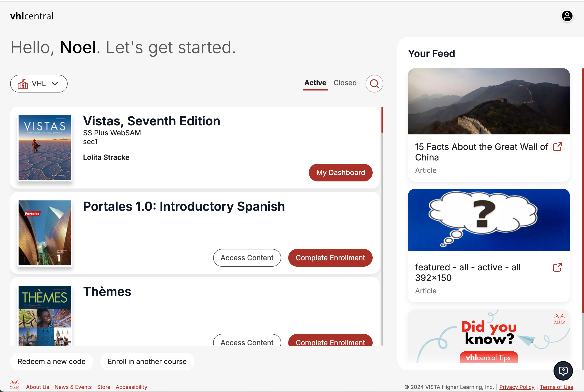Image resolution: width=584 pixels, height=392 pixels.
Task: Click the Your Feed scrollbar
Action: click(583, 190)
